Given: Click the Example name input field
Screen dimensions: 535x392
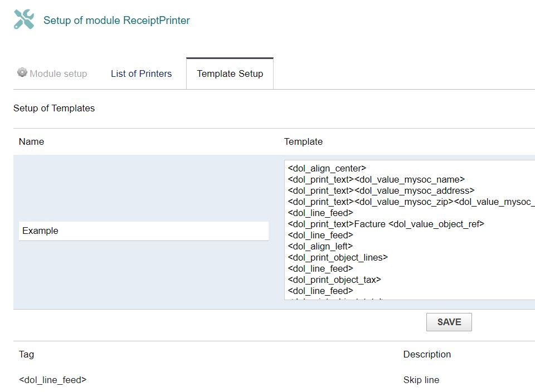Looking at the screenshot, I should 143,231.
